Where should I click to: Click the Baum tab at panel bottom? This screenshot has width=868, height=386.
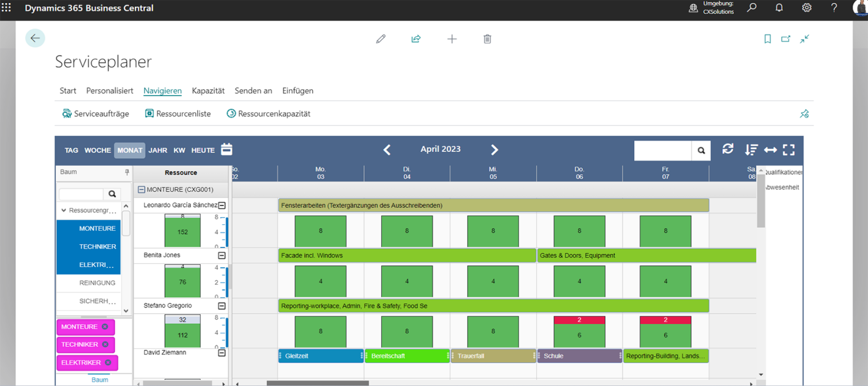point(100,380)
